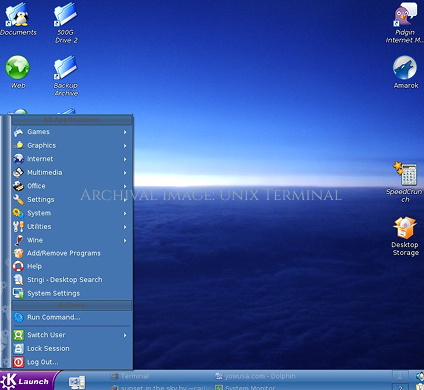Click the Add/Remove Programs package icon
The height and width of the screenshot is (390, 424).
point(18,253)
